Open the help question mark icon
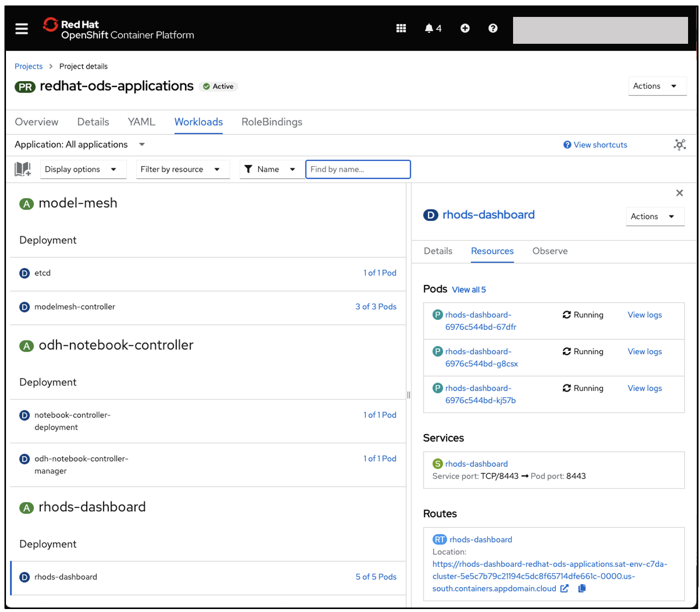Viewport: 700px width, 612px height. [493, 28]
